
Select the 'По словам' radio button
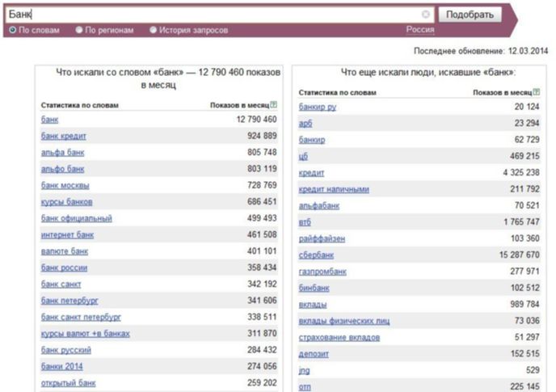point(13,30)
